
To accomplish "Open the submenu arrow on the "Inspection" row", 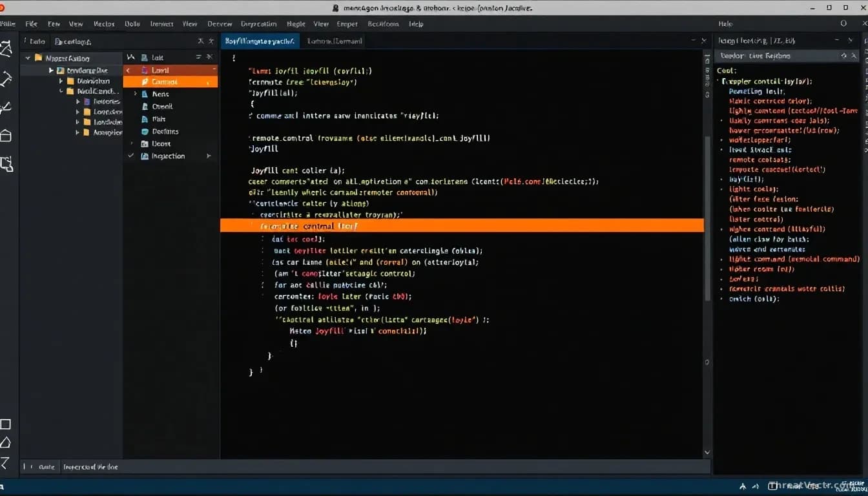I will [209, 156].
